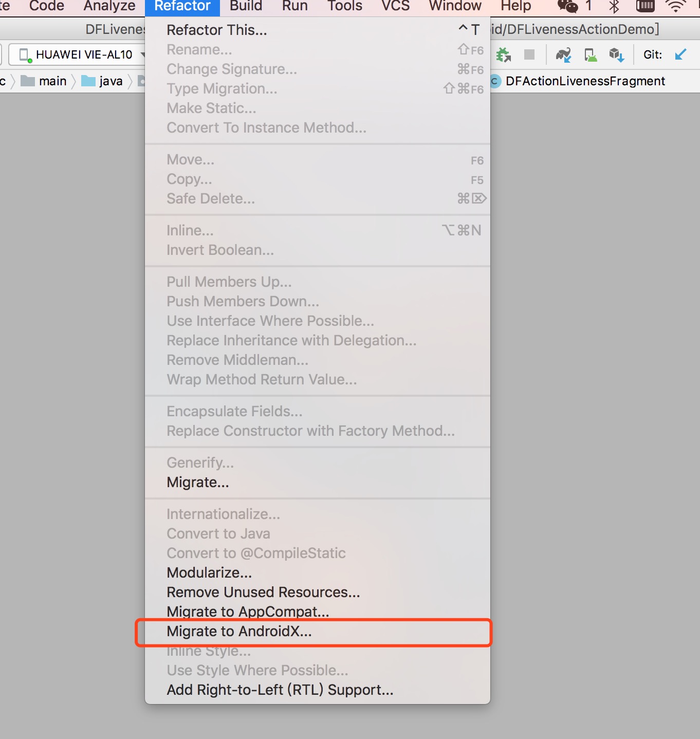Open AVD Manager from toolbar
The width and height of the screenshot is (700, 739).
(x=590, y=54)
